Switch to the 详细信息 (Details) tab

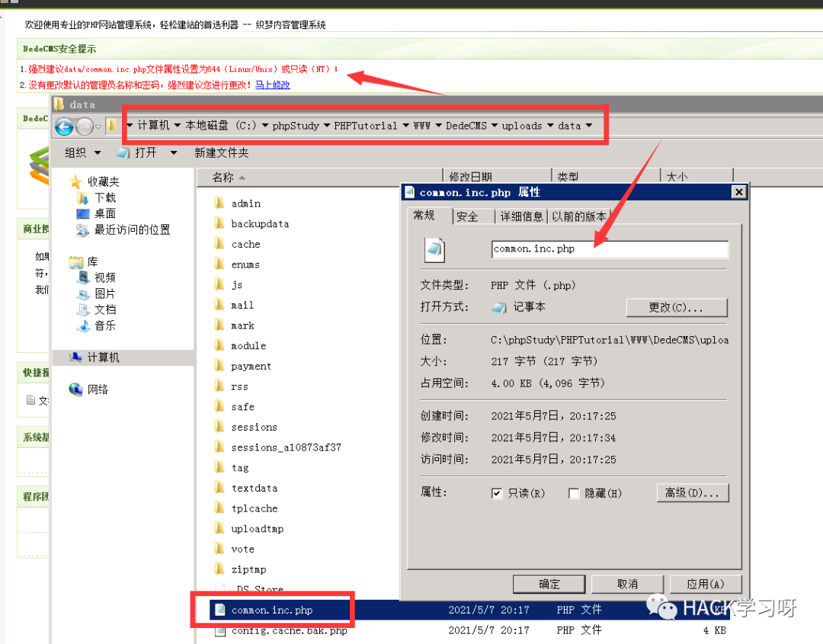coord(521,216)
